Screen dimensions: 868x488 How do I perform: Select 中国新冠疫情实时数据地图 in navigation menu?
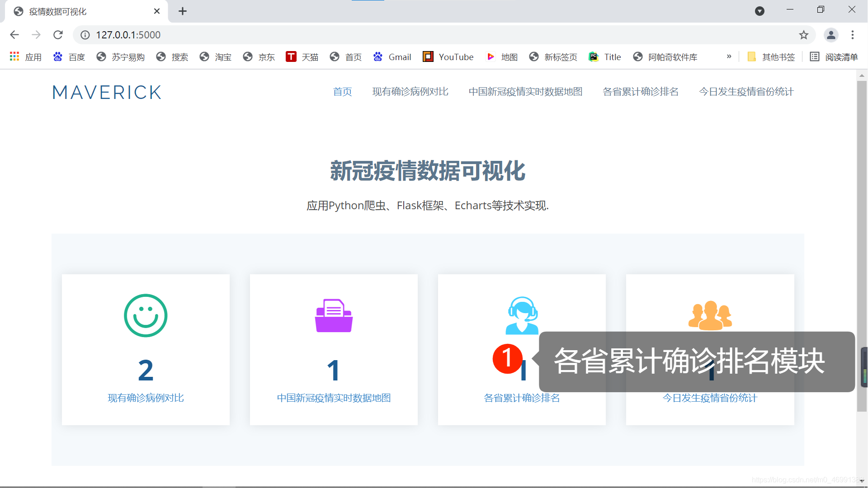[x=525, y=92]
